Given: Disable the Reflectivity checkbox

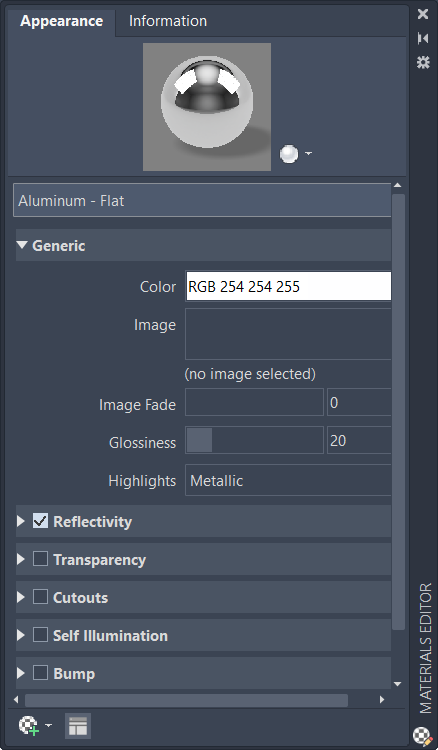Looking at the screenshot, I should tap(40, 521).
